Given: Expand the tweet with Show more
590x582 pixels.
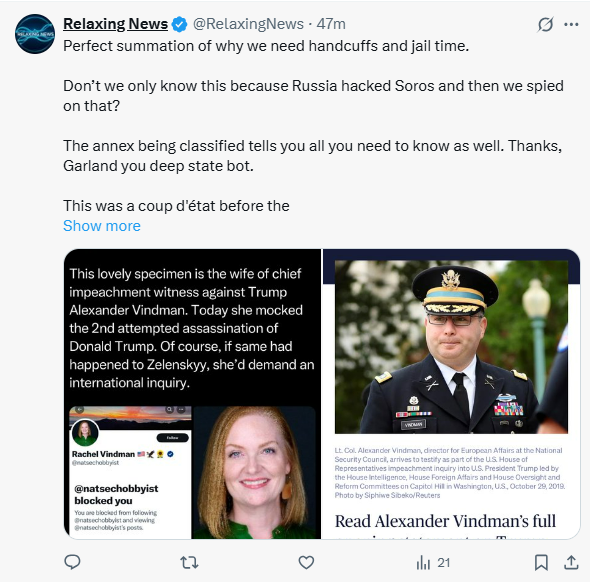Looking at the screenshot, I should point(102,226).
